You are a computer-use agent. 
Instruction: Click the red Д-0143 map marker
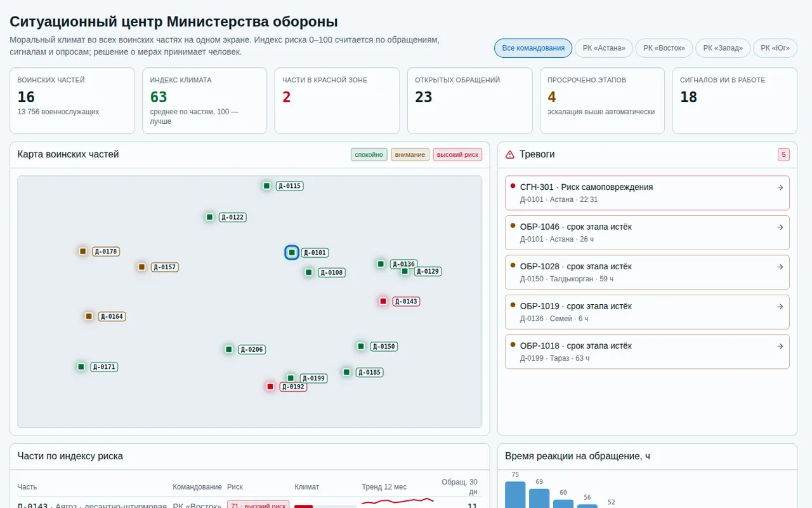(x=383, y=301)
